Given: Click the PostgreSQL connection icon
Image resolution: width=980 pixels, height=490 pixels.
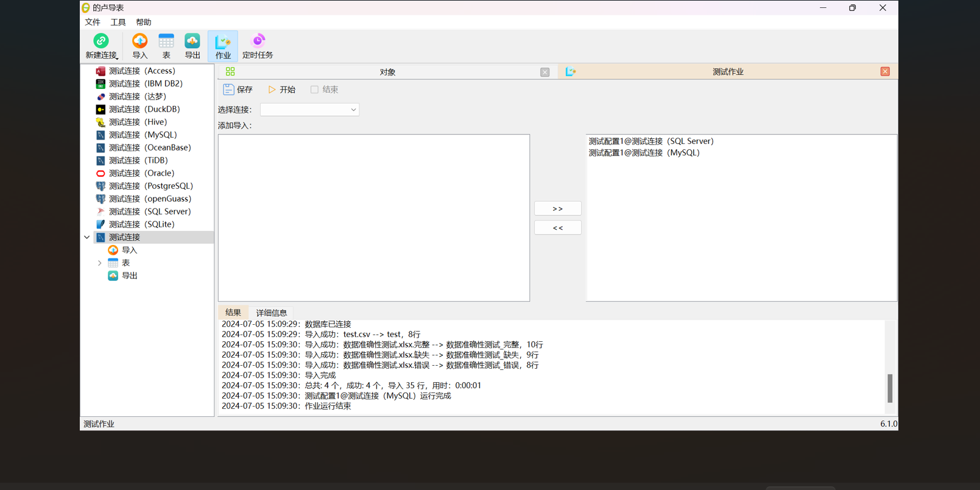Looking at the screenshot, I should pos(100,186).
